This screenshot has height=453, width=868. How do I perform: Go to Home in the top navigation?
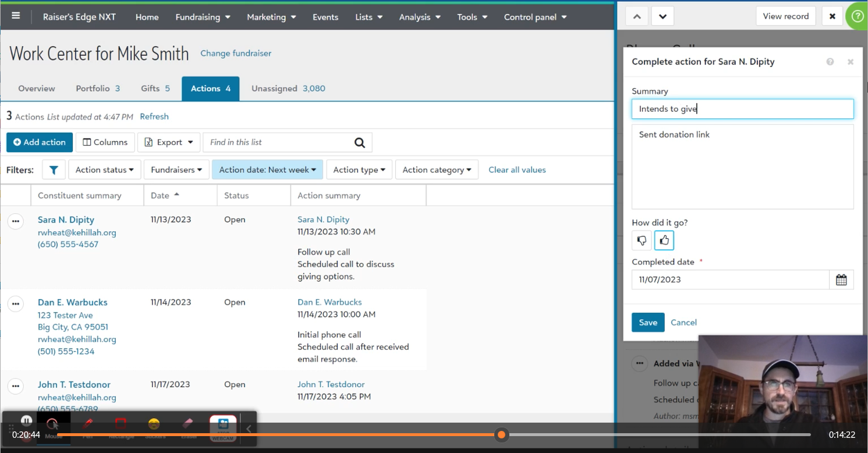[x=147, y=17]
